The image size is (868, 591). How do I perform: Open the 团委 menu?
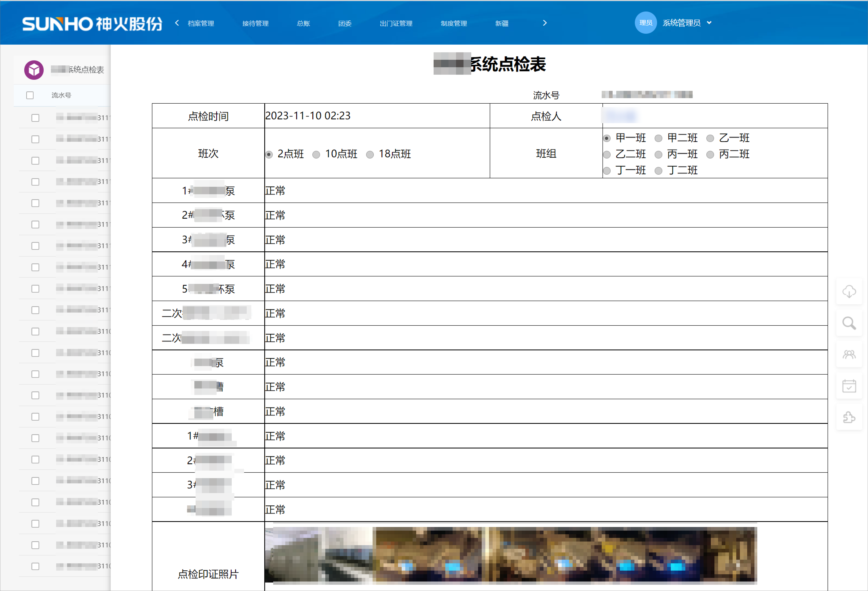[x=345, y=23]
